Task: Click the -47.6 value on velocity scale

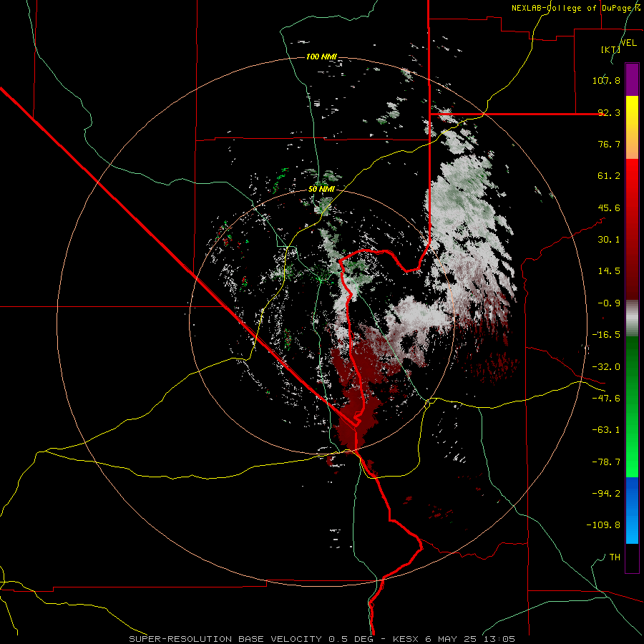Action: [x=606, y=399]
